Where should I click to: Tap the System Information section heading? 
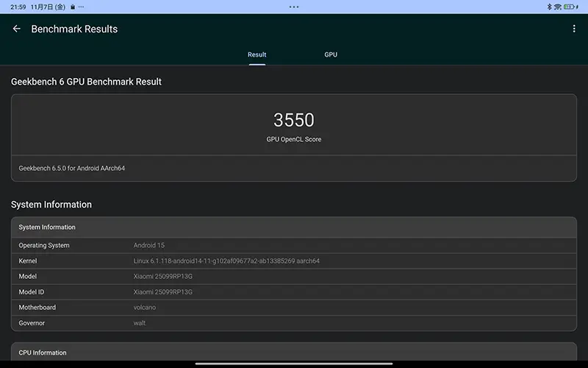(x=51, y=205)
